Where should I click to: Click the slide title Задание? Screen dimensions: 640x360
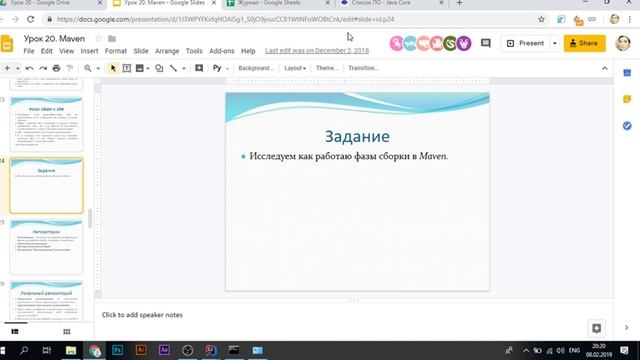click(357, 136)
